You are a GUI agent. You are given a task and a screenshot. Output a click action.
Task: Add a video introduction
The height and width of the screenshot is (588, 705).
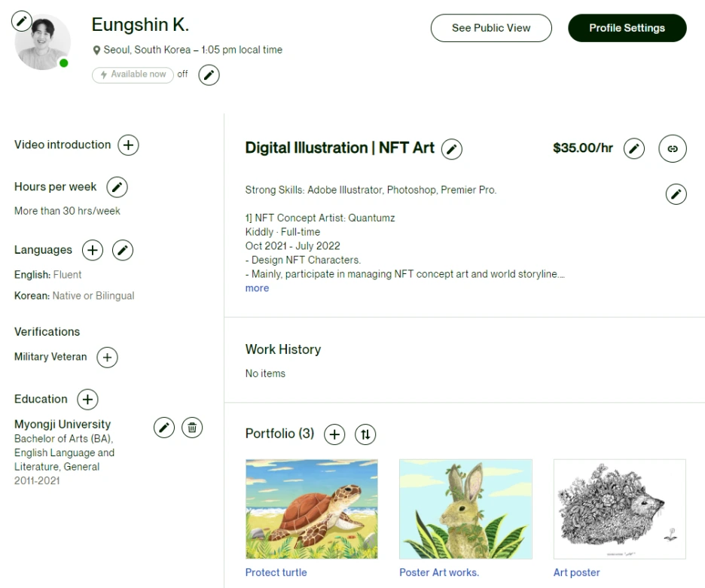click(129, 145)
